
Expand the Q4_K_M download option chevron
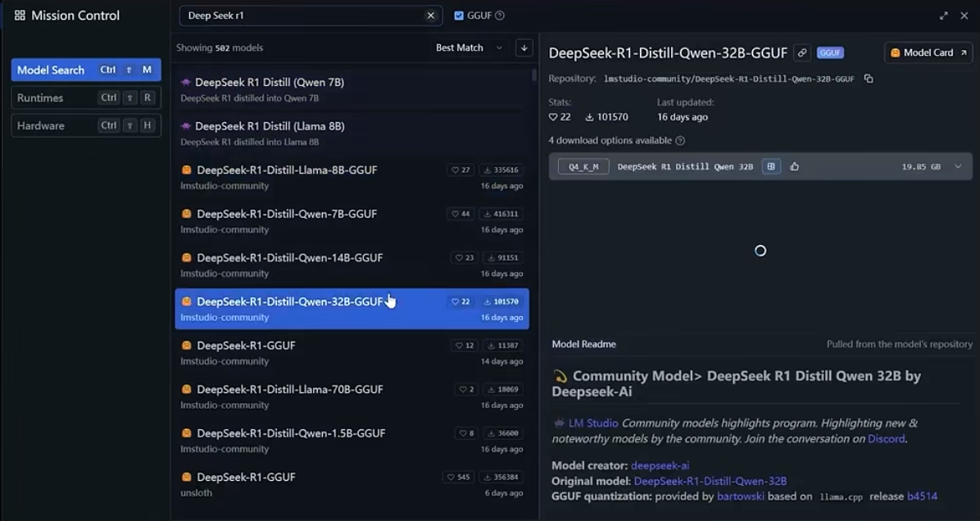point(958,166)
